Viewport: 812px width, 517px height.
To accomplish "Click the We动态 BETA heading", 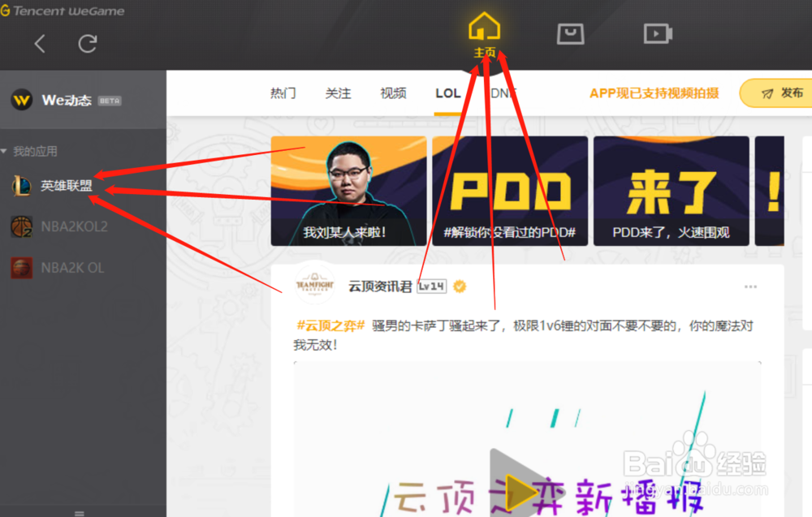I will coord(81,100).
